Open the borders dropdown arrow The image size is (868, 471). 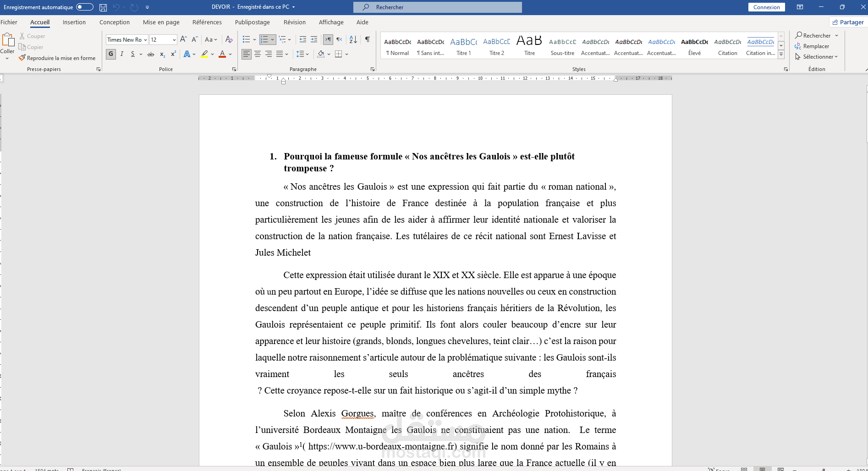pos(347,54)
